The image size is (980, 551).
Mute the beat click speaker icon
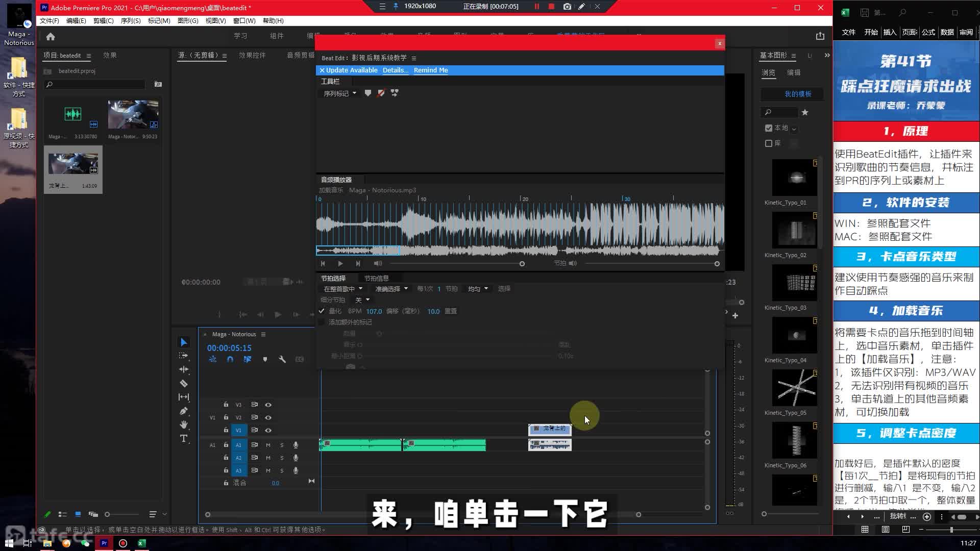(573, 264)
